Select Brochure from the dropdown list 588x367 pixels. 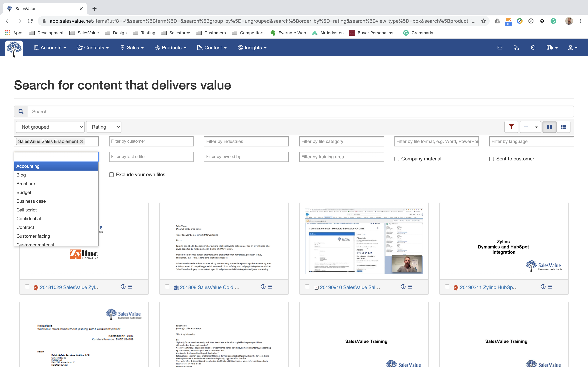[26, 184]
